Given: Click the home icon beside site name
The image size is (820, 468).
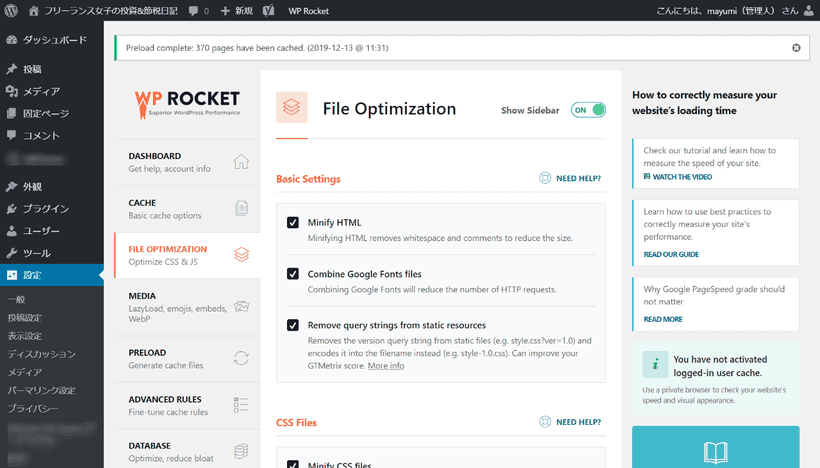Looking at the screenshot, I should pyautogui.click(x=33, y=10).
